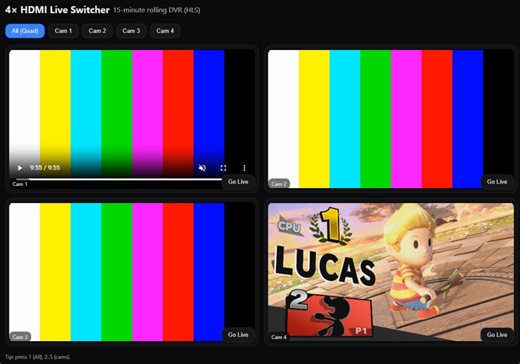Viewport: 520px width, 364px height.
Task: Click the Cam 2 label badge
Action: [x=279, y=184]
